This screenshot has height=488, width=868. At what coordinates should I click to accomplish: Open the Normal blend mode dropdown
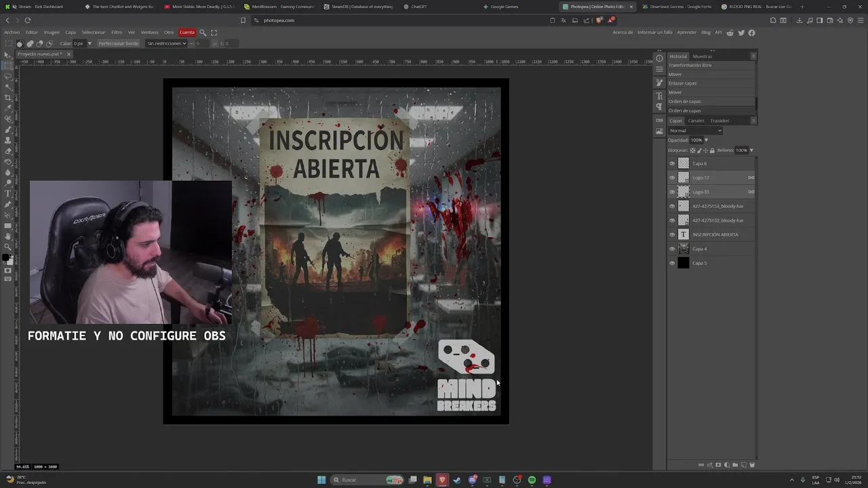tap(695, 131)
